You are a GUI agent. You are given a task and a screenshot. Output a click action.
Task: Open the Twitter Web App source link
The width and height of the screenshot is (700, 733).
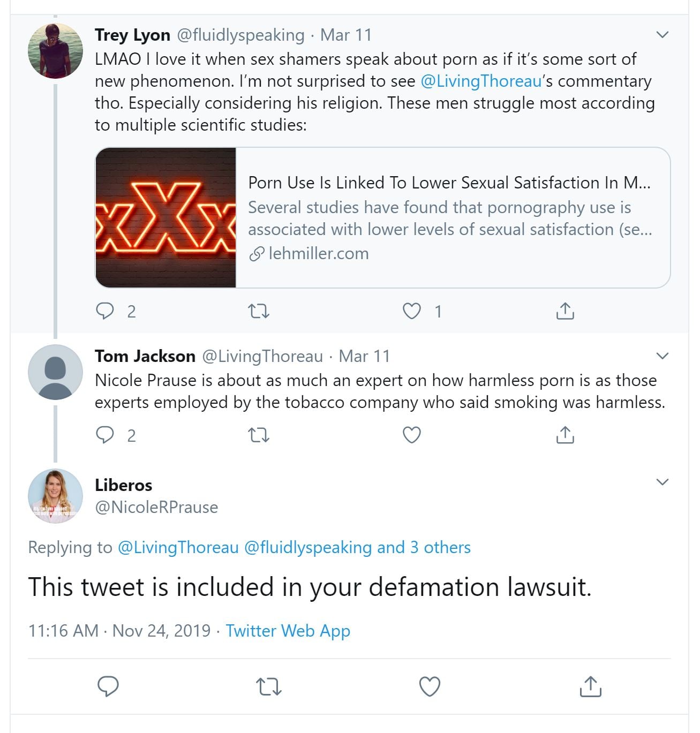[288, 631]
